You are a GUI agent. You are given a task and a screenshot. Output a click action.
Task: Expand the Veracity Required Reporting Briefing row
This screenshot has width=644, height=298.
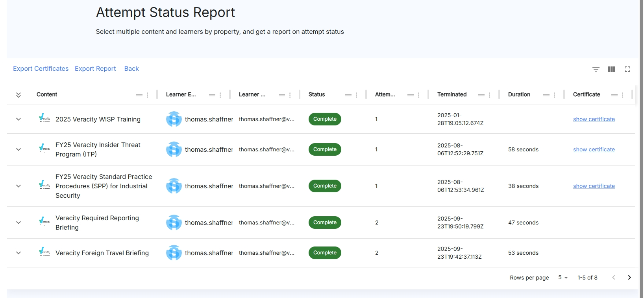(x=19, y=223)
